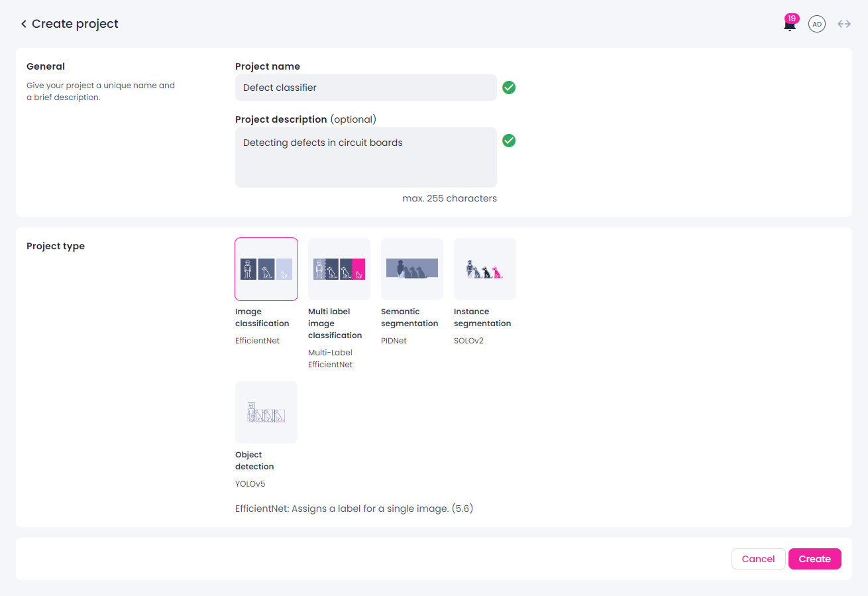Click the 'Image classification' caption text
Screen dimensions: 868x596
[262, 318]
